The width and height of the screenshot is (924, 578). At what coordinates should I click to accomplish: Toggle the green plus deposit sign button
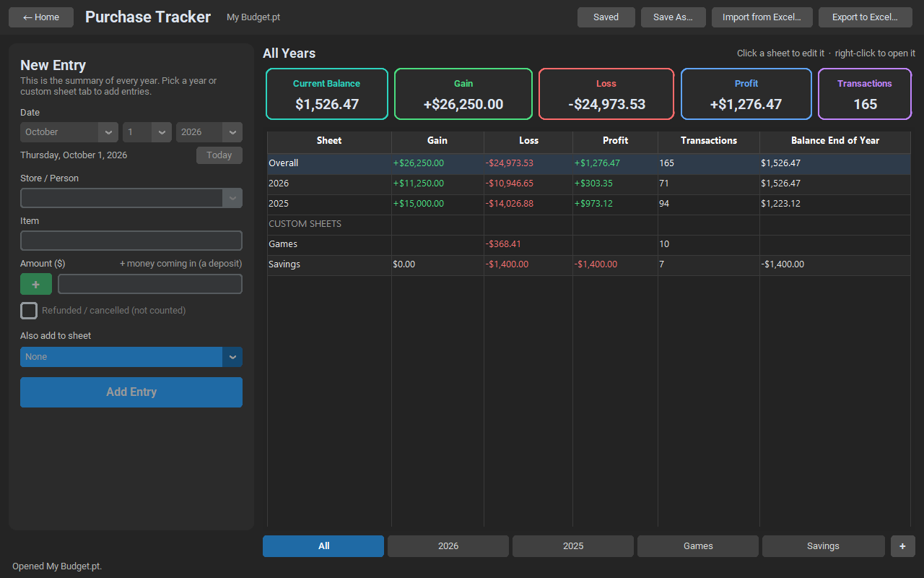tap(36, 284)
